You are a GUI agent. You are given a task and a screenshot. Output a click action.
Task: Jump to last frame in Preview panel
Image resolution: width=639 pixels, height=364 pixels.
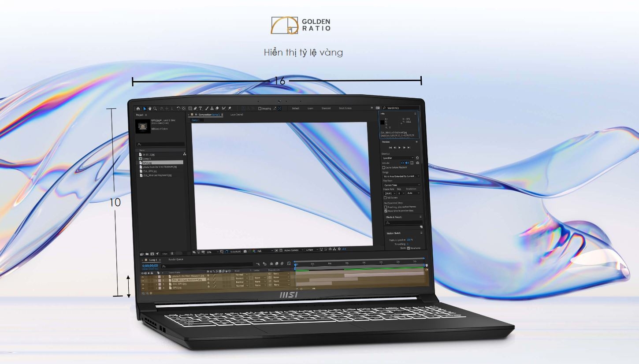(409, 148)
